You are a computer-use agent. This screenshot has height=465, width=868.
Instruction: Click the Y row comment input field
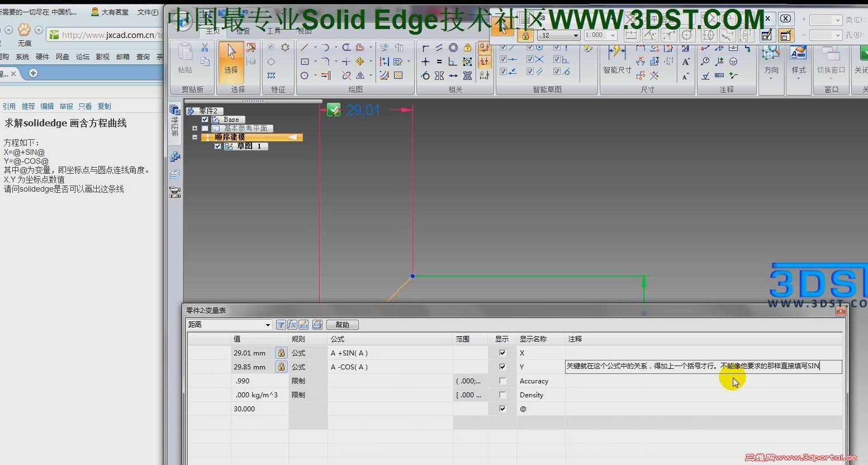tap(704, 367)
